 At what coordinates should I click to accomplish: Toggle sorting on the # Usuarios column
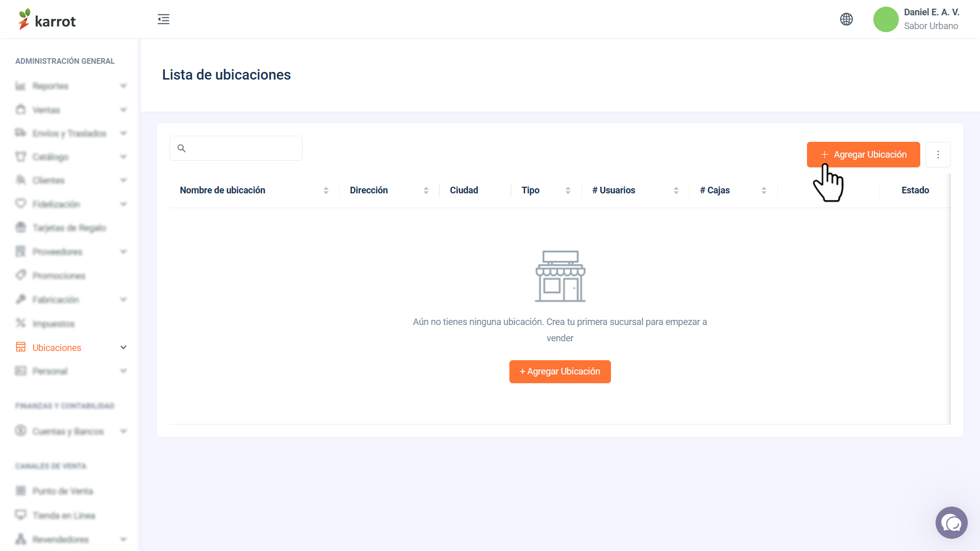676,190
